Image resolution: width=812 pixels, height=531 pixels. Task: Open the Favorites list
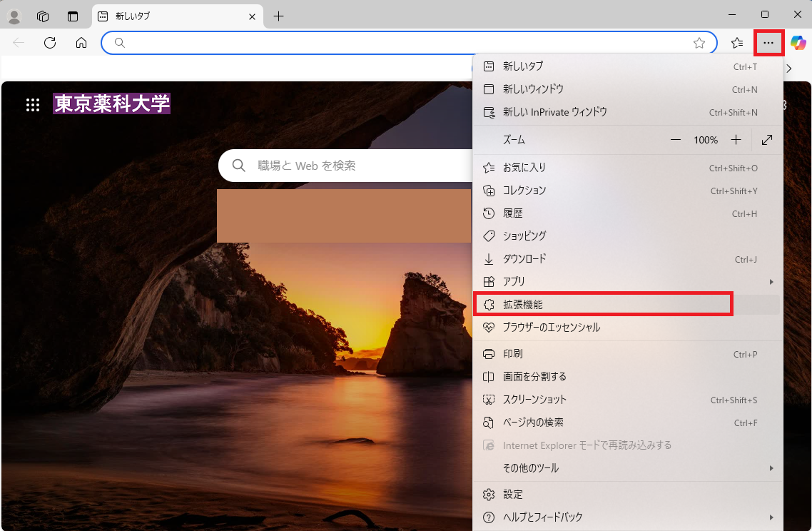737,43
